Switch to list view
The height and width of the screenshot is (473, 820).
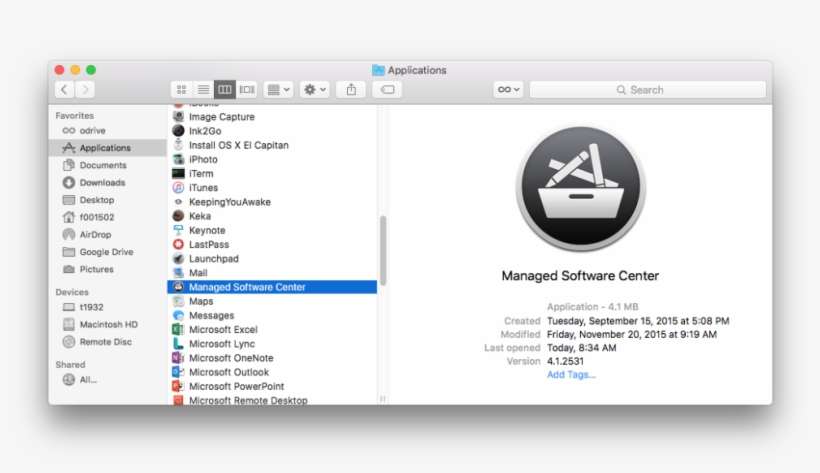pyautogui.click(x=203, y=90)
